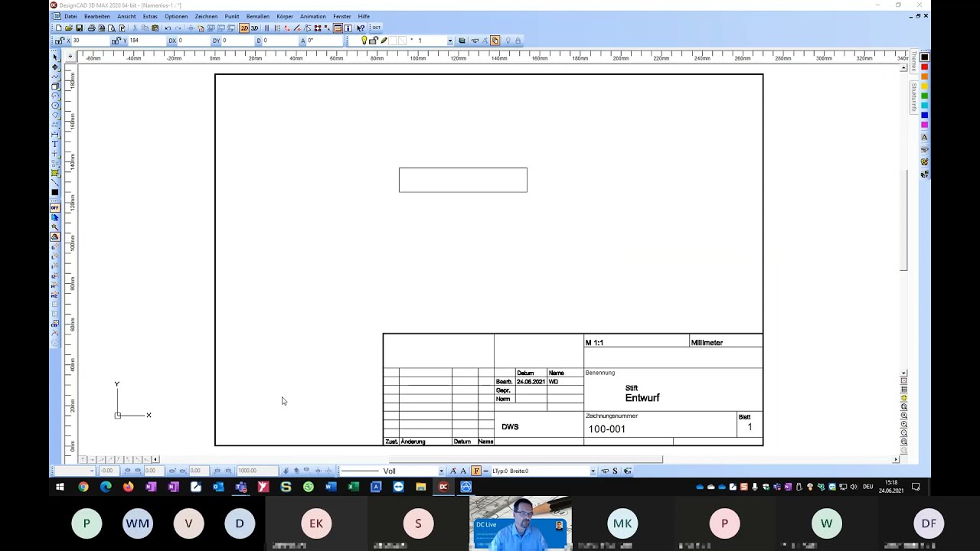Screen dimensions: 980x551
Task: Toggle the X coordinate lock icon
Action: [58, 41]
